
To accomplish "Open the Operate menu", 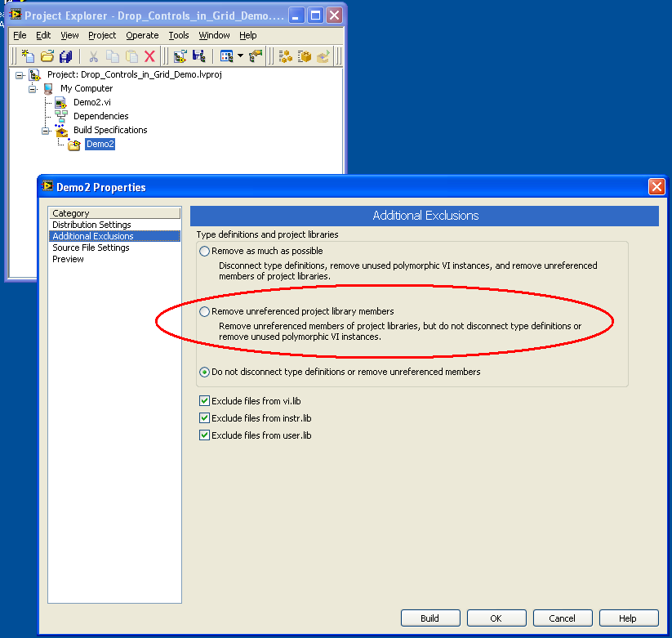I will (142, 35).
